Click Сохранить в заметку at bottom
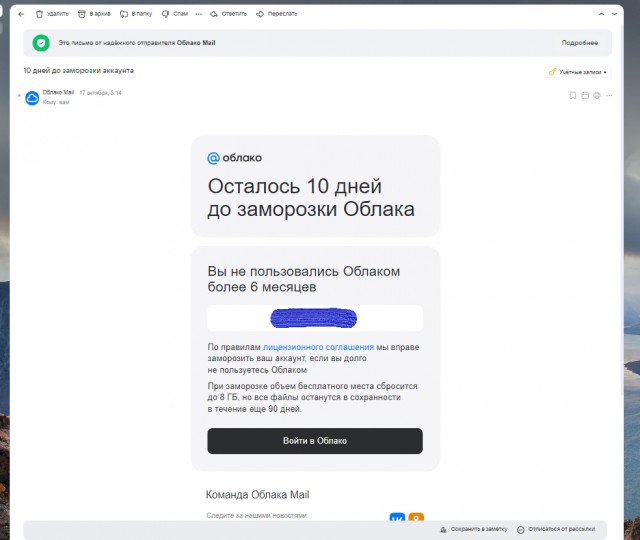This screenshot has height=540, width=640. (x=473, y=529)
